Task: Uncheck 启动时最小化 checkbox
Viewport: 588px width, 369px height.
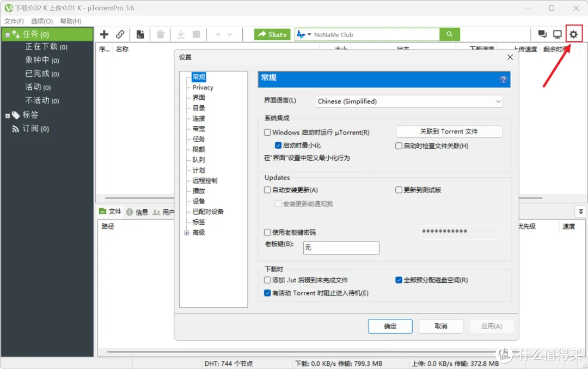Action: [x=278, y=146]
